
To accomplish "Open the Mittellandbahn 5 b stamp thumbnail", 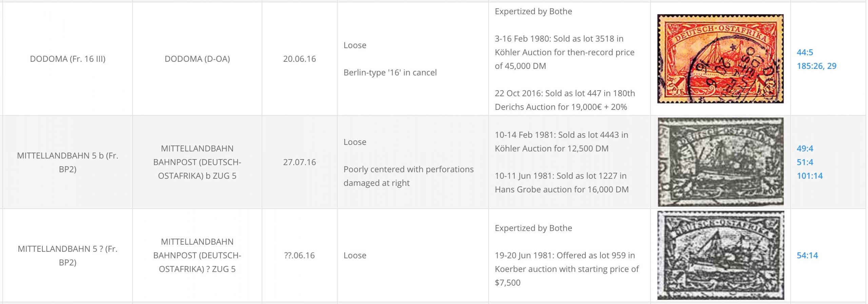I will (x=721, y=162).
